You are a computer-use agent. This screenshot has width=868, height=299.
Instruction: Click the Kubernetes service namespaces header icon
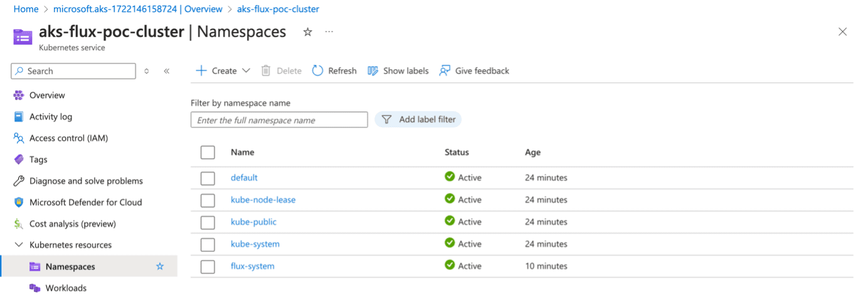point(23,36)
